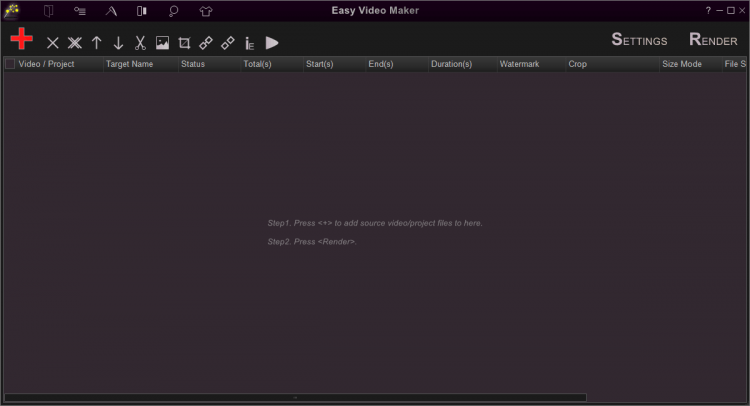Screen dimensions: 750x406
Task: Click the horizontal scrollbar at bottom
Action: click(x=295, y=398)
